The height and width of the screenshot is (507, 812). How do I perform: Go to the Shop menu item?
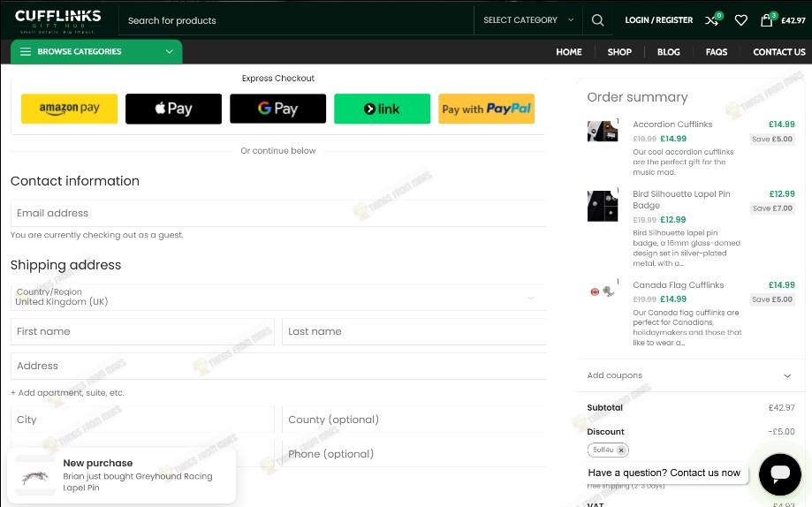tap(619, 52)
